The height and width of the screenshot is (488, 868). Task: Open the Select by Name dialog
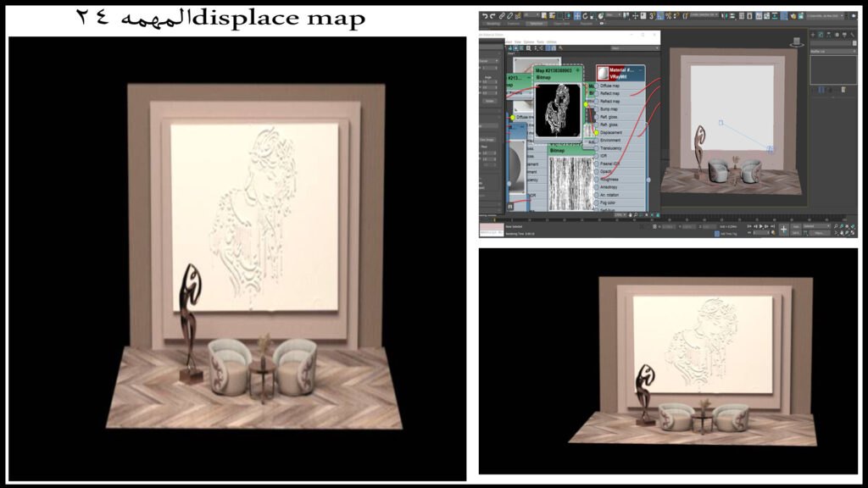tap(553, 16)
